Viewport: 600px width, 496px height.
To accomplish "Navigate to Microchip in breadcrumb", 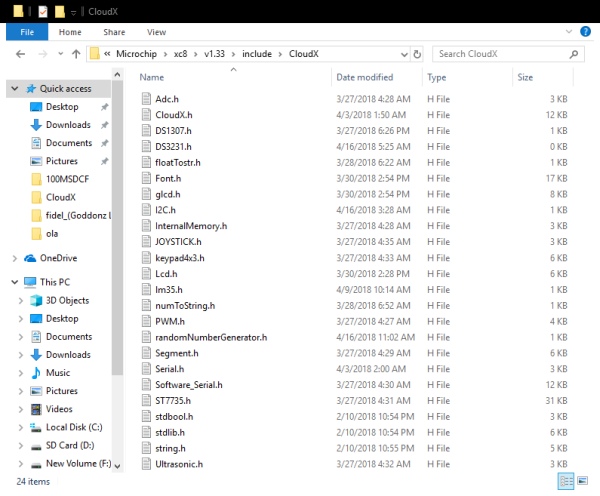I will (137, 54).
